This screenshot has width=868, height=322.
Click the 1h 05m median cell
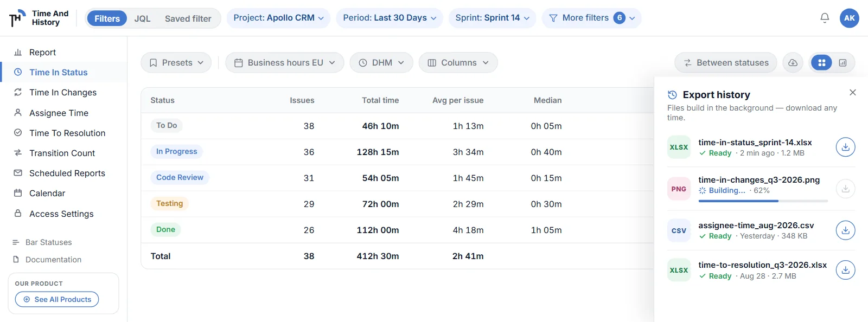click(546, 230)
